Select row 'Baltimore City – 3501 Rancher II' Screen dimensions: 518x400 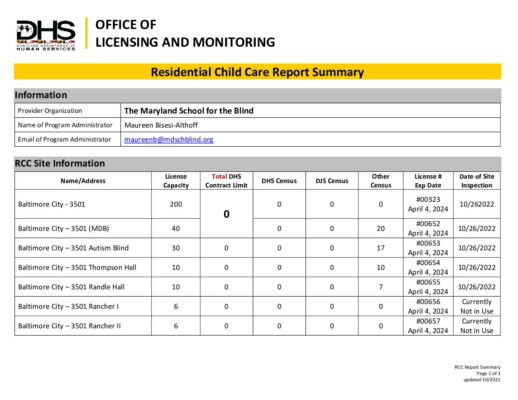click(257, 326)
